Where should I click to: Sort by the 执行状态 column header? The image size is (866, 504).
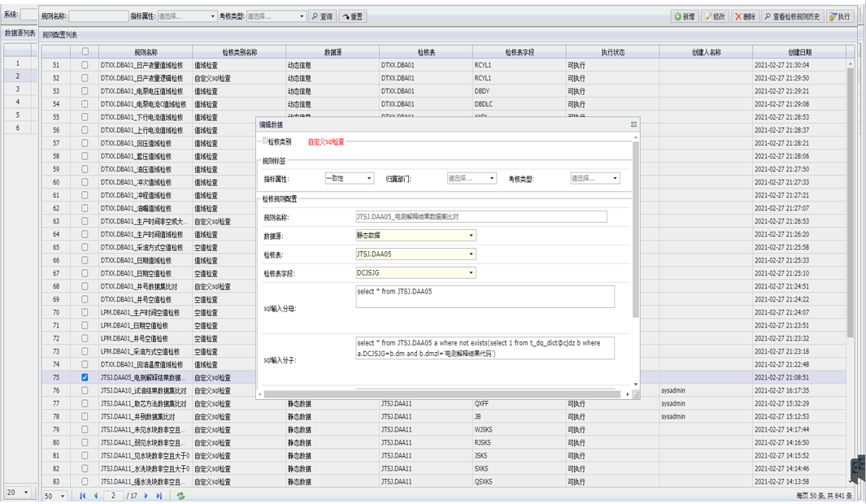pos(612,53)
